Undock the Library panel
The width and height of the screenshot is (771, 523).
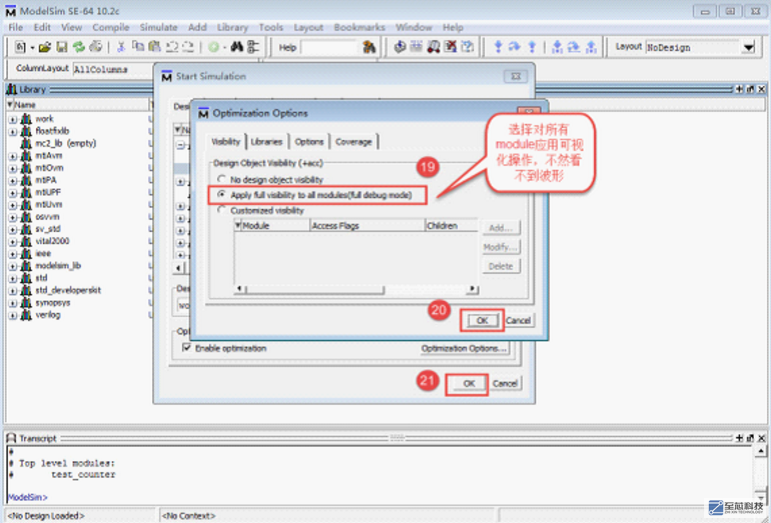coord(750,89)
